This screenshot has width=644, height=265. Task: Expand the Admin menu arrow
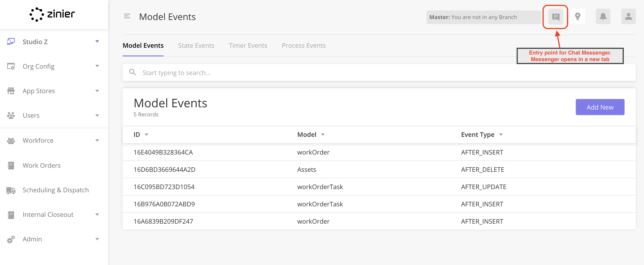(97, 239)
